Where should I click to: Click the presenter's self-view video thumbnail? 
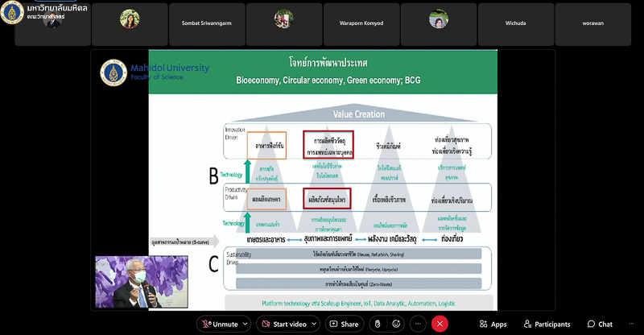click(x=142, y=281)
